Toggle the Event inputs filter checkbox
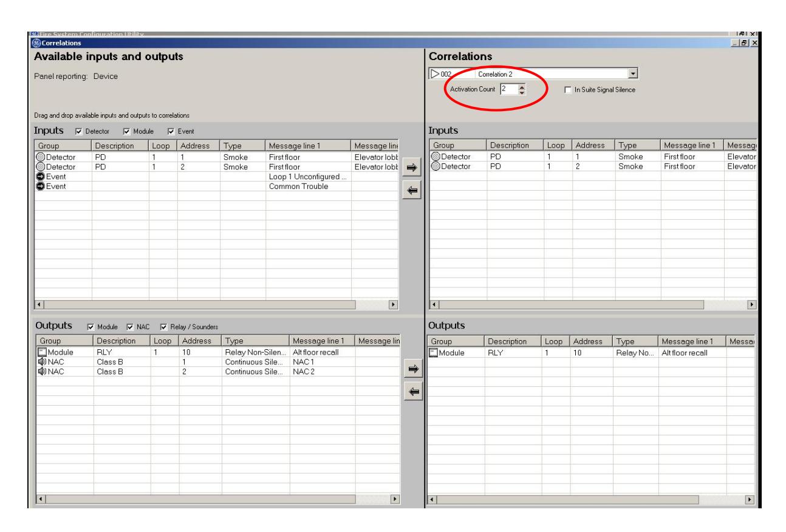786x532 pixels. point(171,132)
